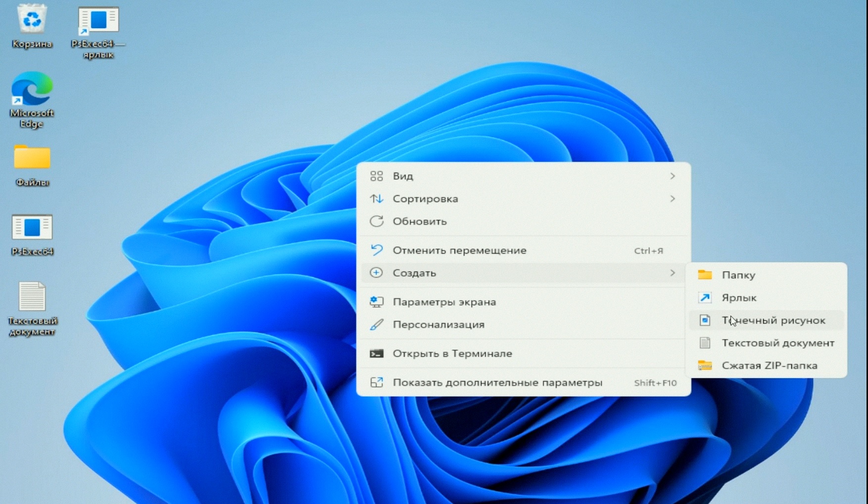This screenshot has height=504, width=868.
Task: Click Показать дополнительные параметры
Action: [x=498, y=383]
